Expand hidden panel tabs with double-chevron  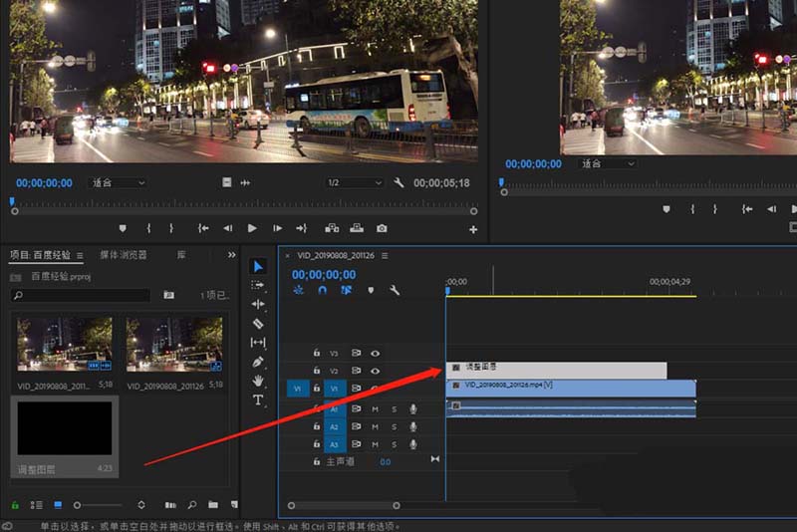(x=232, y=255)
